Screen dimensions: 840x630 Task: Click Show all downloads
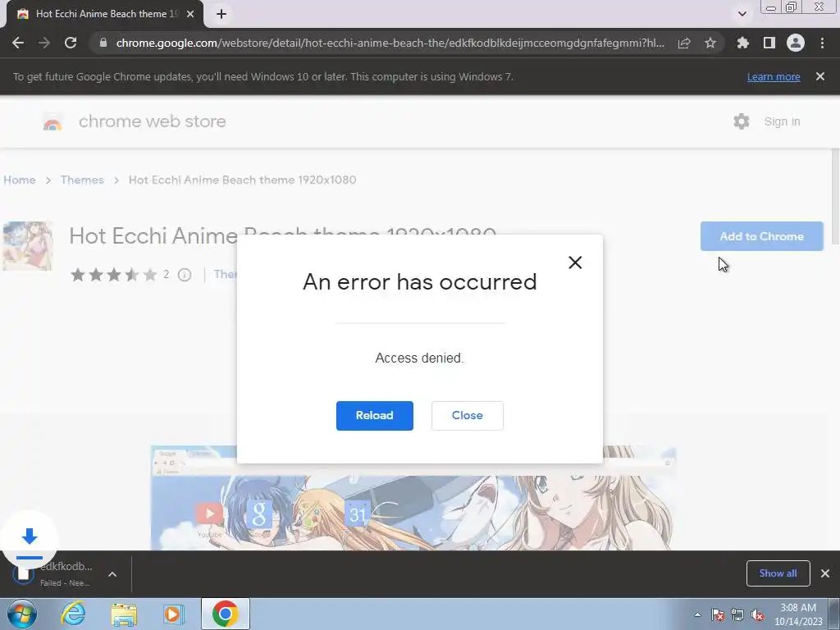(778, 573)
